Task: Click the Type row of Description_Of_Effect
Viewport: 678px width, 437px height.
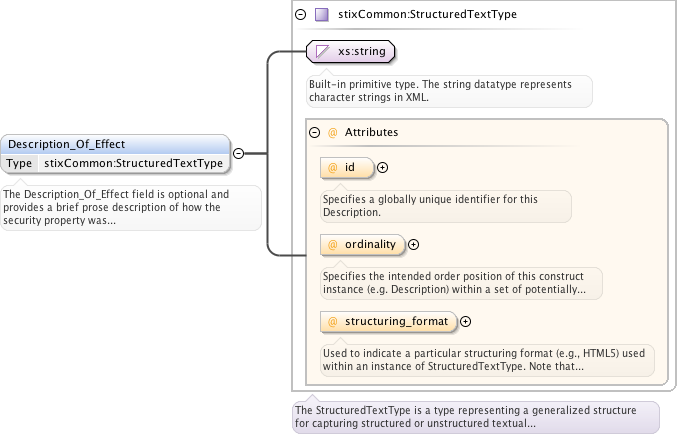Action: tap(115, 163)
